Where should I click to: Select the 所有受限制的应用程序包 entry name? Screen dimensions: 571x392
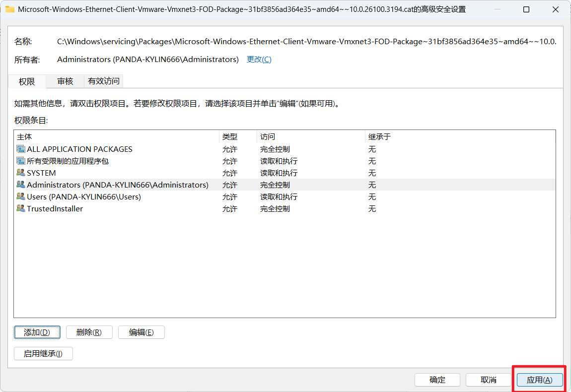(68, 161)
